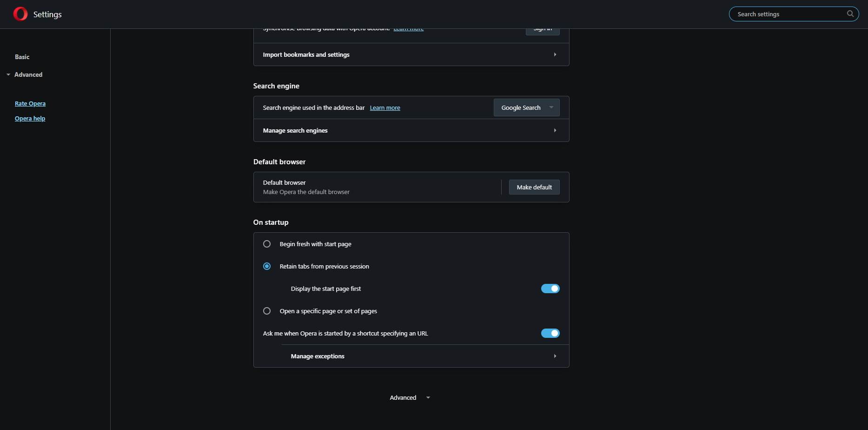Screen dimensions: 868x430
Task: Turn off Ask me when Opera is started by a shortcut
Action: pyautogui.click(x=550, y=333)
